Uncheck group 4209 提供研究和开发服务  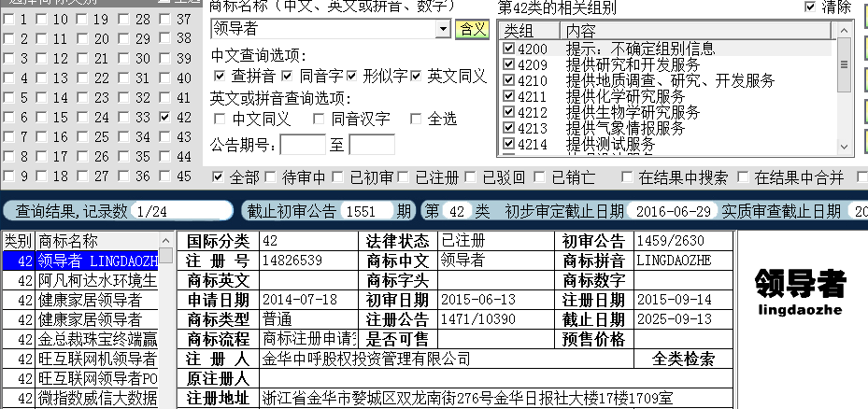click(x=508, y=64)
